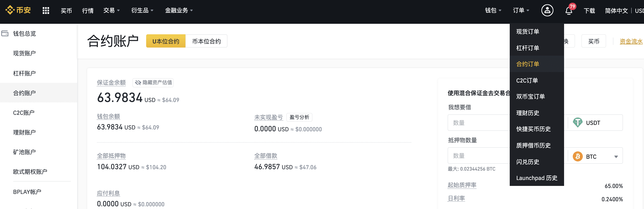Open the notifications bell icon
The height and width of the screenshot is (209, 644).
tap(569, 11)
